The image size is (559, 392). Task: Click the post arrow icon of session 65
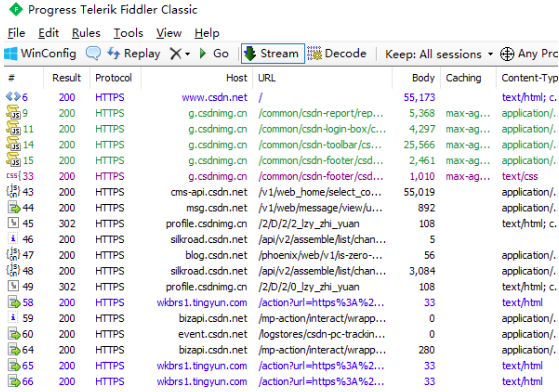[14, 365]
